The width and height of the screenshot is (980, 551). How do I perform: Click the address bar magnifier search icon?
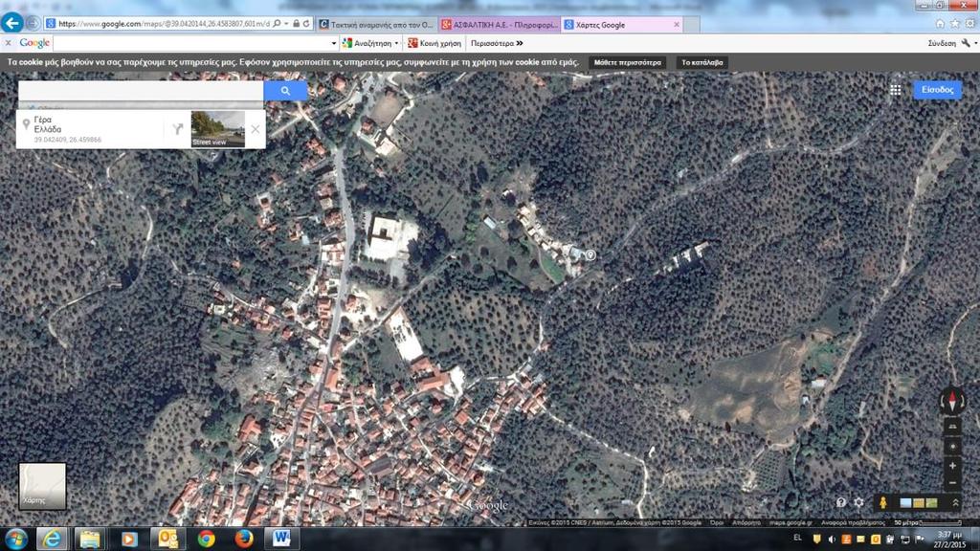[x=277, y=24]
